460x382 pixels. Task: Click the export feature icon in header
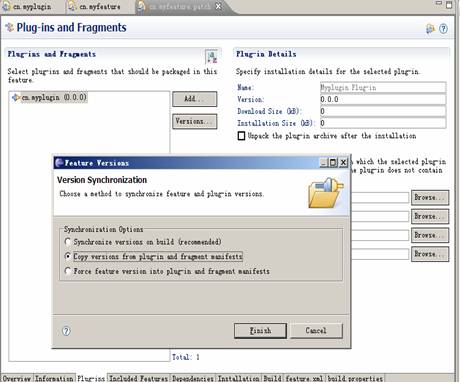(x=431, y=29)
